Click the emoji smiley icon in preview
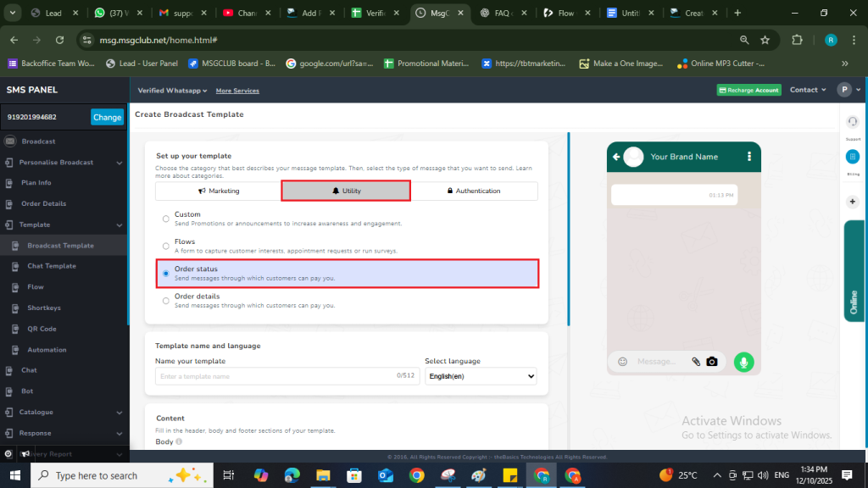The height and width of the screenshot is (488, 868). pos(622,362)
